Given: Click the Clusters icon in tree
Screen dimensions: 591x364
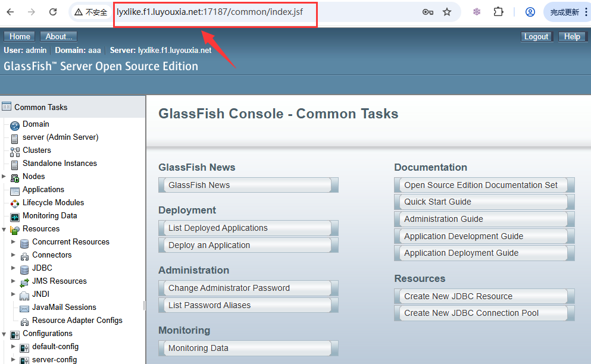Looking at the screenshot, I should pos(15,152).
